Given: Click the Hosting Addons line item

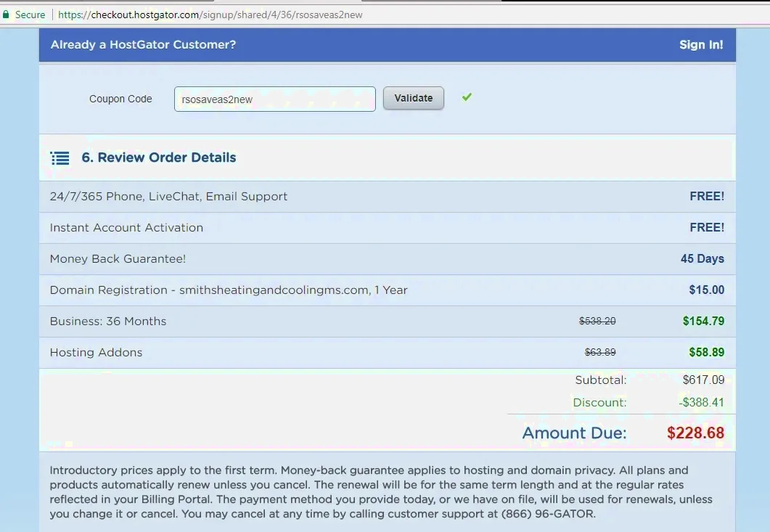Looking at the screenshot, I should coord(96,353).
